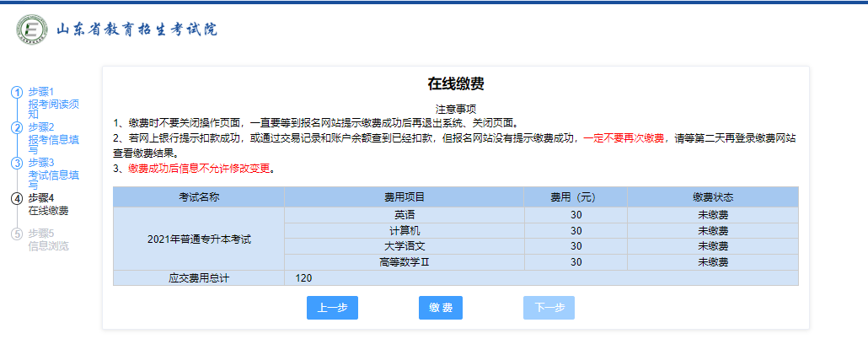Viewport: 868px width, 355px height.
Task: Click the 下一步 button
Action: click(x=549, y=308)
